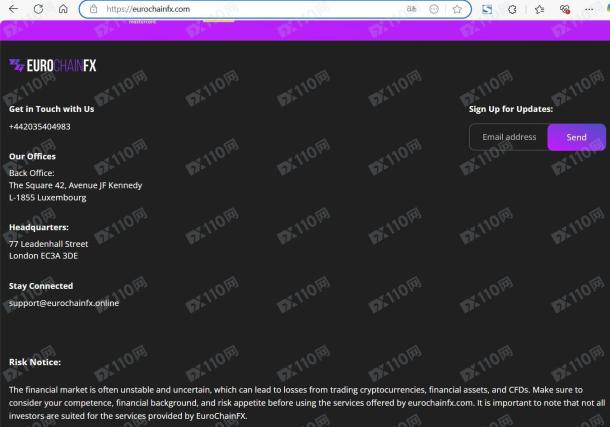Click the risk notice paragraph text
The image size is (610, 427).
coord(307,403)
